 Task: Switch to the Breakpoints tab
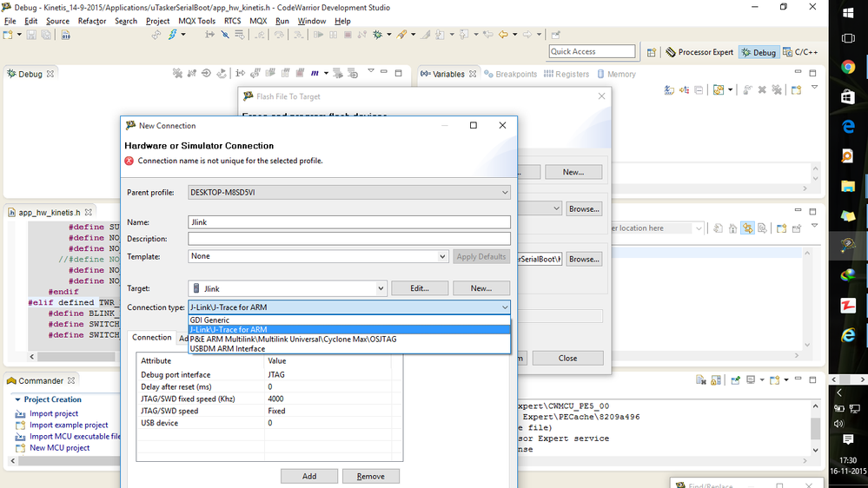[510, 74]
